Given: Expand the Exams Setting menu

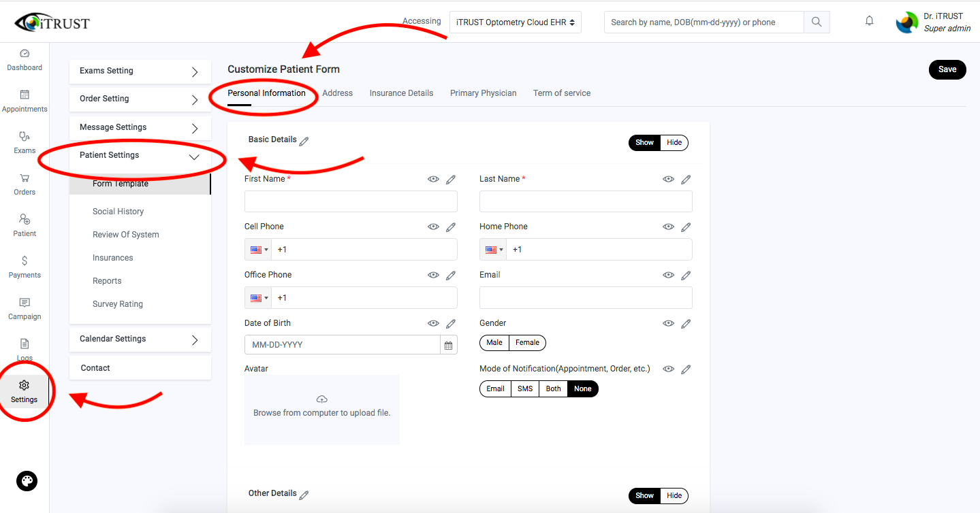Looking at the screenshot, I should [140, 71].
